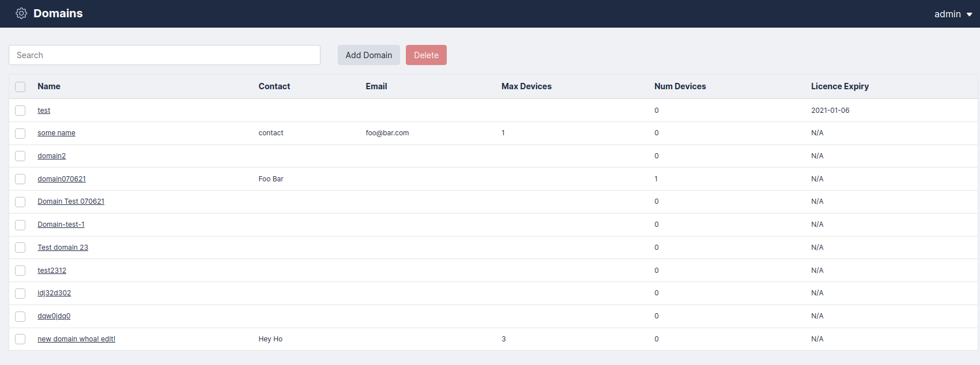Click the Licence Expiry column header
Screen dimensions: 980x365
click(839, 86)
